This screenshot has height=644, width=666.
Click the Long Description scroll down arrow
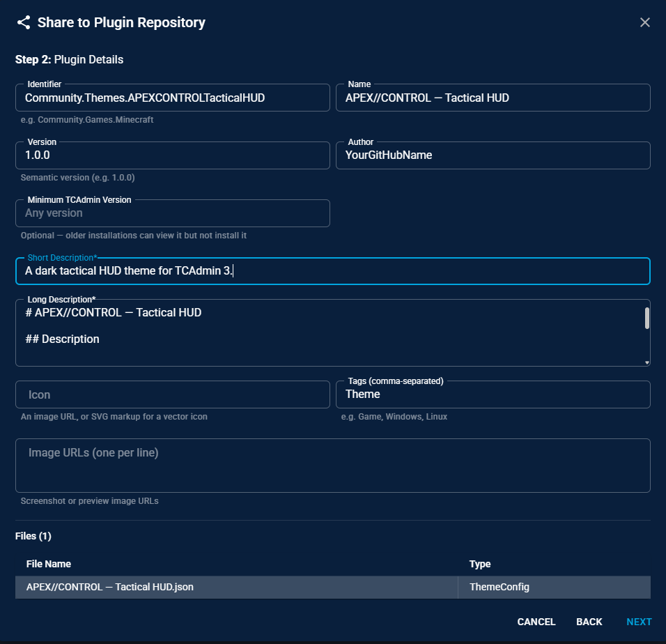(647, 363)
